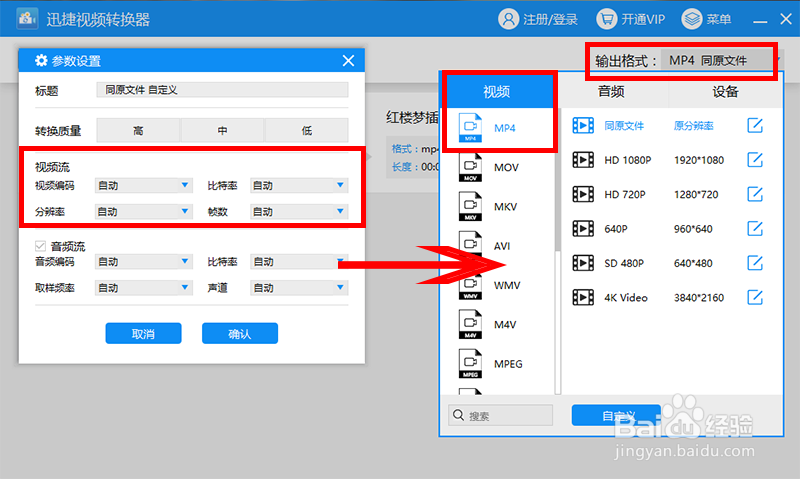This screenshot has width=800, height=479.
Task: Switch to the 视频 tab
Action: [496, 92]
